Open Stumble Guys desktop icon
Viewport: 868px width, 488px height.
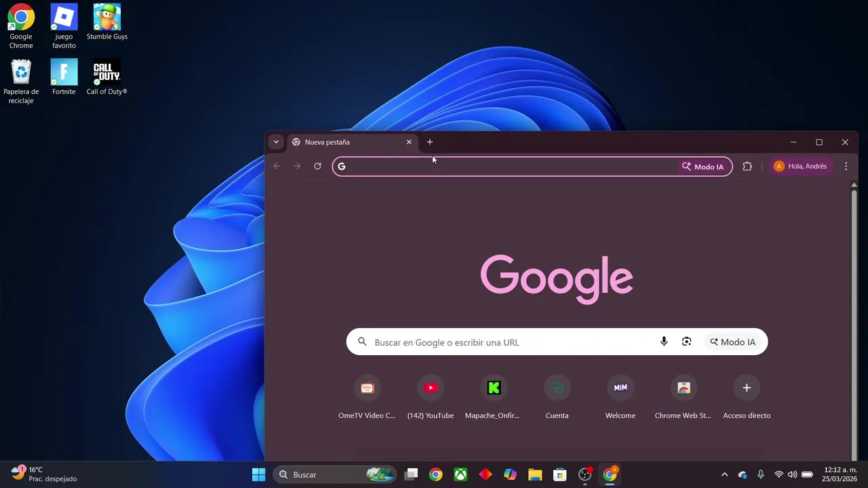coord(106,22)
